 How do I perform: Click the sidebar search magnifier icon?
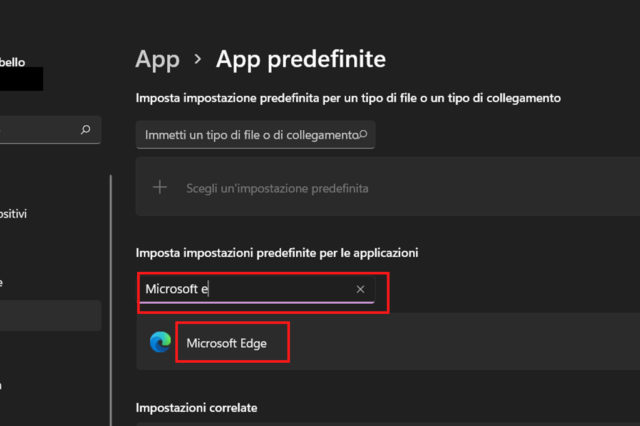coord(86,129)
